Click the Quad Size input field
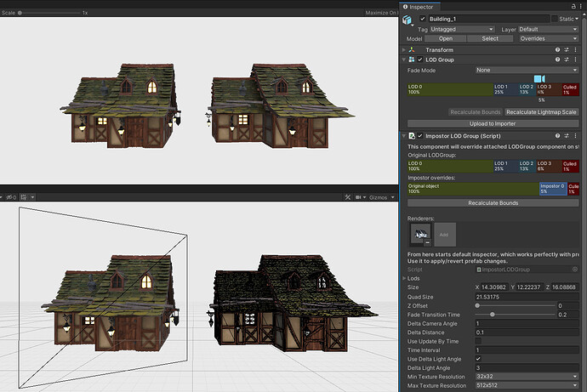This screenshot has width=587, height=392. click(527, 297)
